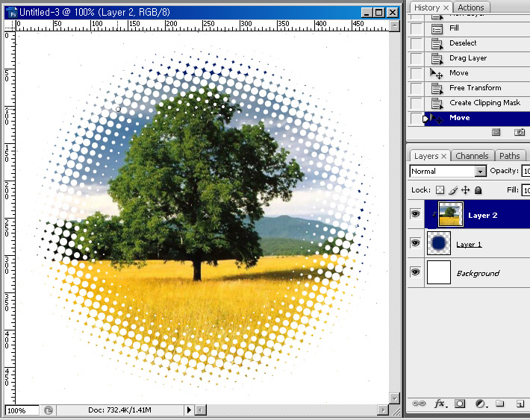
Task: Set history brush source box for Fill
Action: 417,28
